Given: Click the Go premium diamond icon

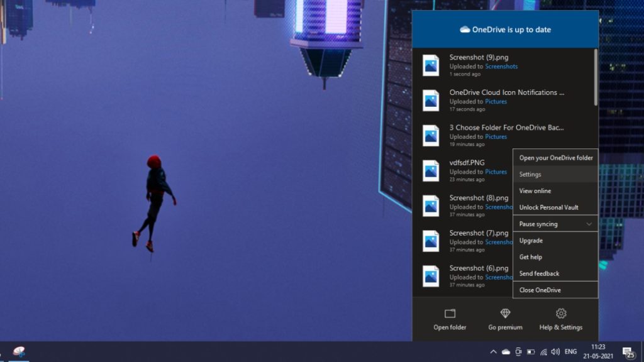Looking at the screenshot, I should (505, 314).
